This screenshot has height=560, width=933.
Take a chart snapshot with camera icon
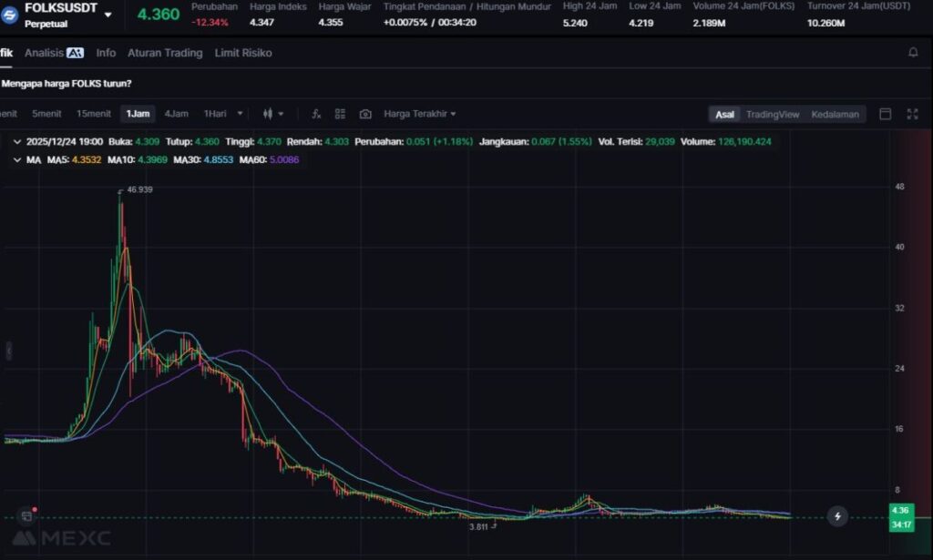click(x=365, y=114)
